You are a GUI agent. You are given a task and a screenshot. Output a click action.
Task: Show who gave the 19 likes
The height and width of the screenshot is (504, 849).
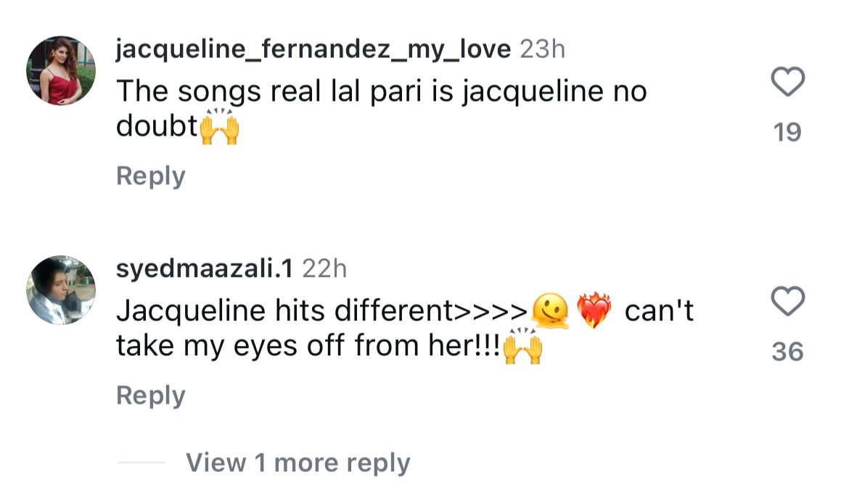(787, 132)
